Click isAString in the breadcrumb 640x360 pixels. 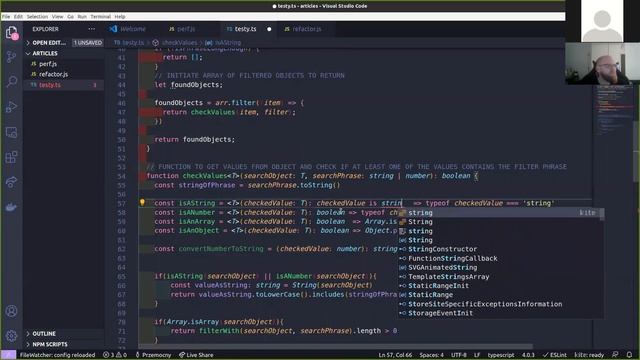(228, 42)
